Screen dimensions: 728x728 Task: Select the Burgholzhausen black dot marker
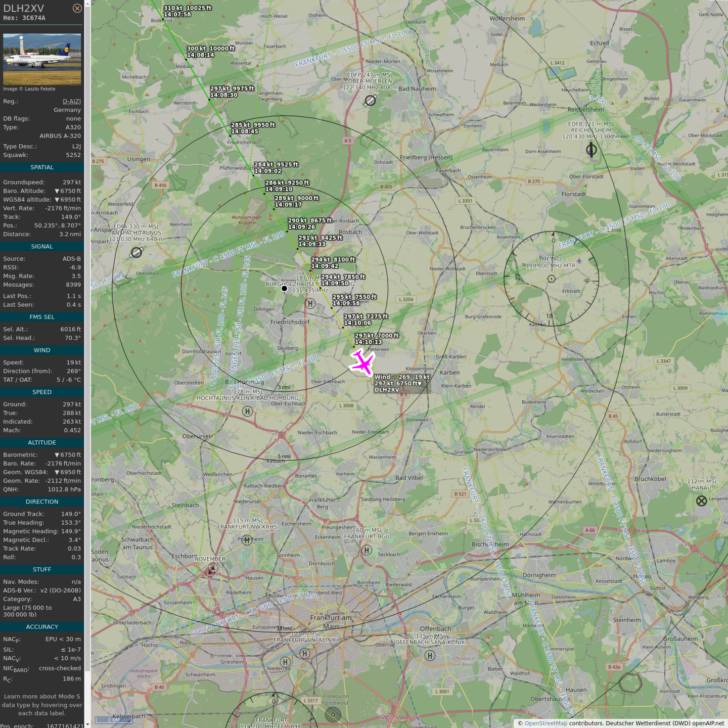pyautogui.click(x=285, y=289)
